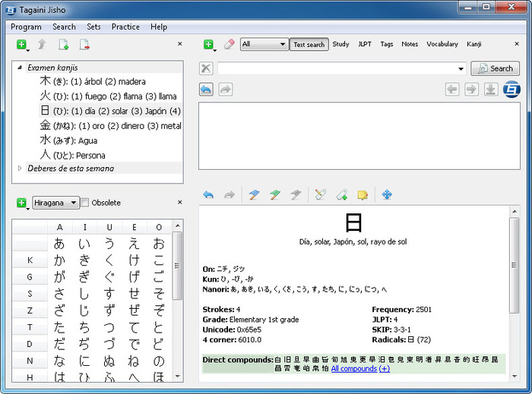Click the yellow sticky note icon

point(363,194)
